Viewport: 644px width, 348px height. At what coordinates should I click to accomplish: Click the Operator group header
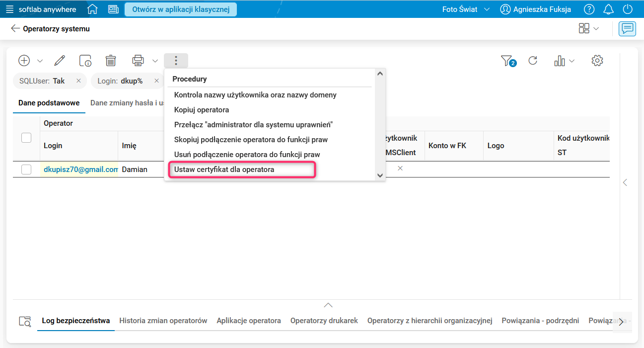[x=58, y=123]
